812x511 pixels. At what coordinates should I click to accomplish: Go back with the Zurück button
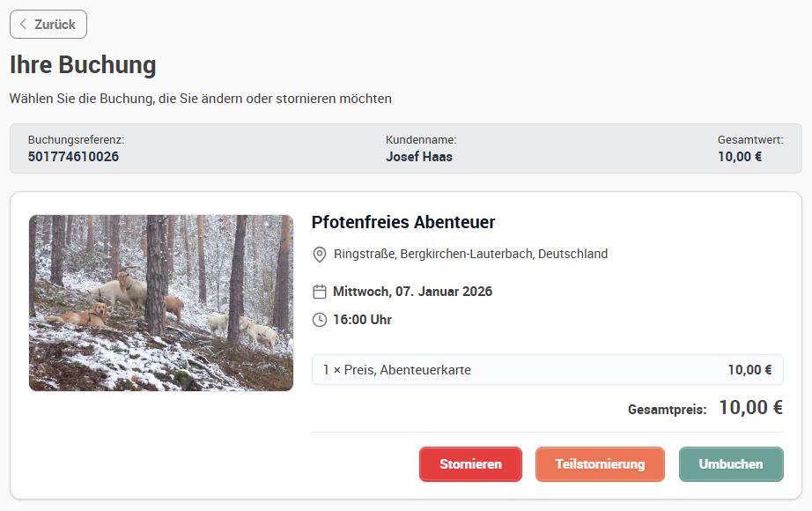tap(48, 25)
